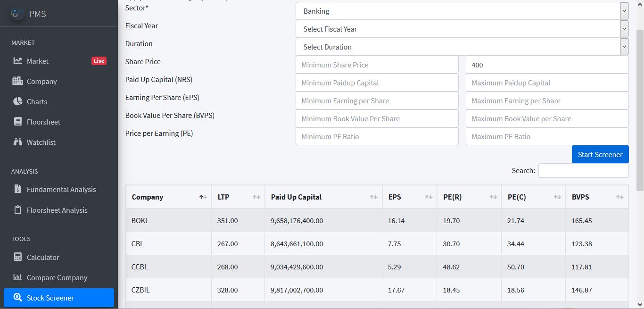Click the page vertical scrollbar
Viewport: 644px width, 309px height.
pos(640,109)
